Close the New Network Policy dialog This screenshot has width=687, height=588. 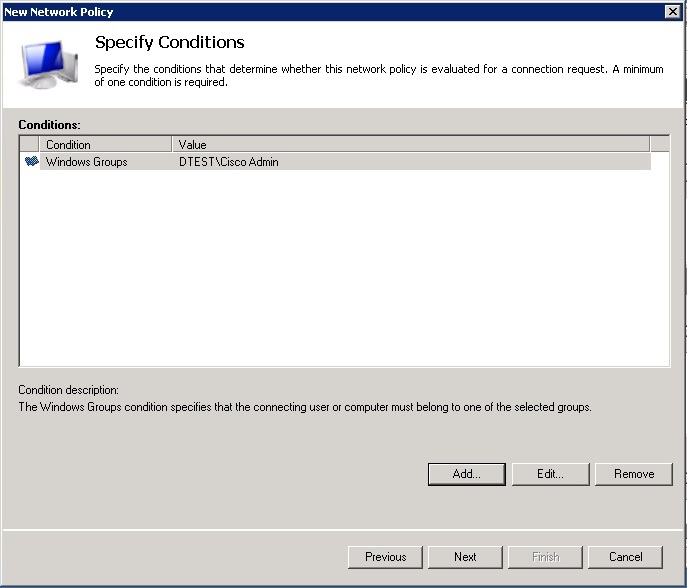pos(672,11)
